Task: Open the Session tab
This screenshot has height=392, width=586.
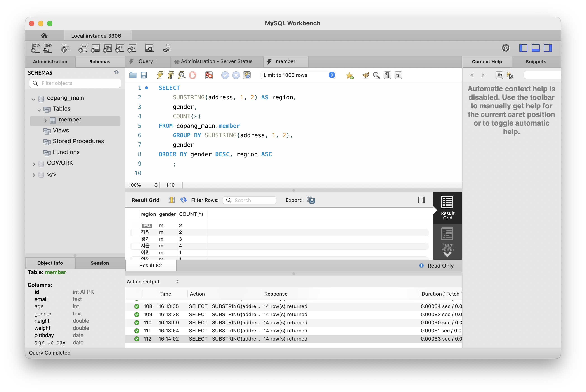Action: pyautogui.click(x=100, y=263)
